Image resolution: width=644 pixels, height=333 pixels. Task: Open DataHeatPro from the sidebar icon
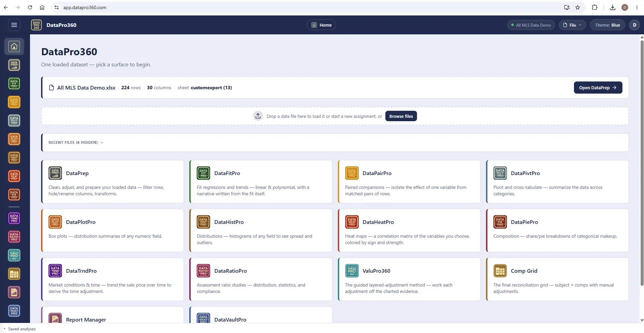[14, 176]
